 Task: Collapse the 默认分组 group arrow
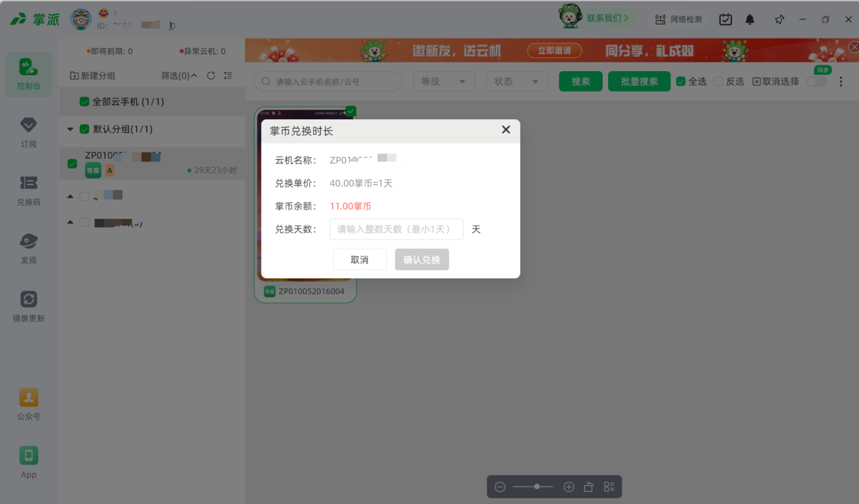click(x=71, y=129)
